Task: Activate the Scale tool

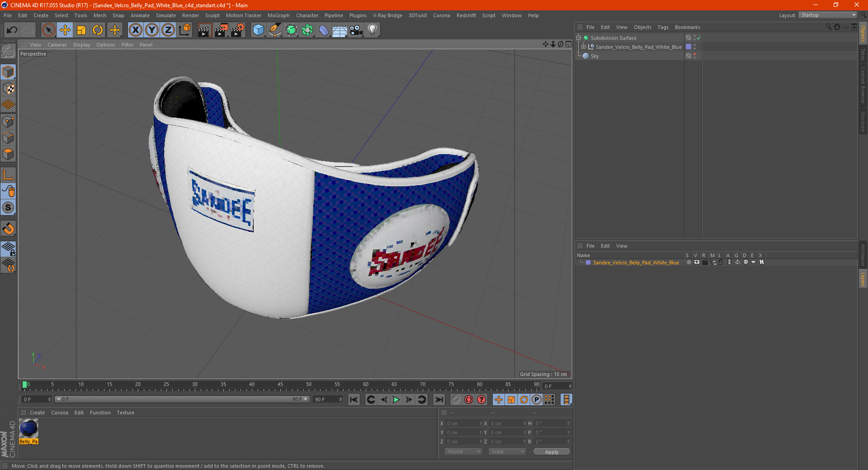Action: pos(81,30)
